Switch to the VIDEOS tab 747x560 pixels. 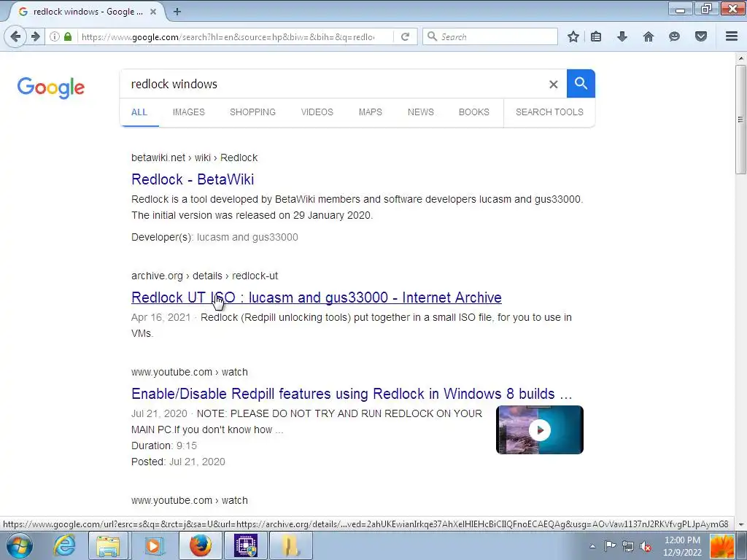tap(317, 112)
